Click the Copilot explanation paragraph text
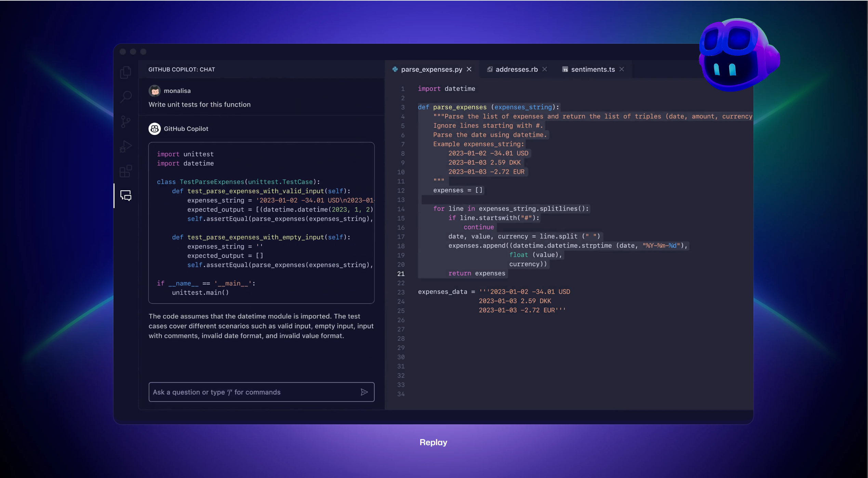The width and height of the screenshot is (868, 478). [x=261, y=326]
